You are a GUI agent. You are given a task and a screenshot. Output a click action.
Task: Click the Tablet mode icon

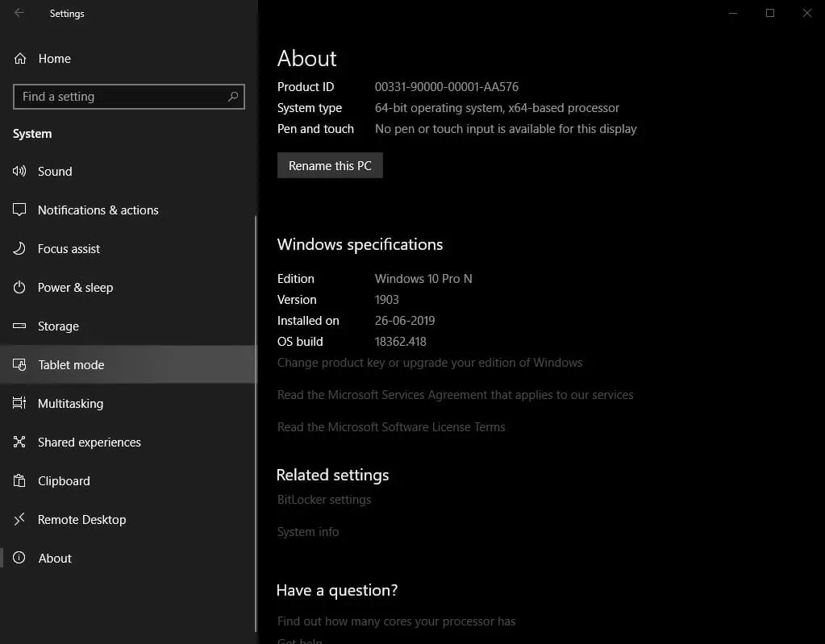(20, 364)
